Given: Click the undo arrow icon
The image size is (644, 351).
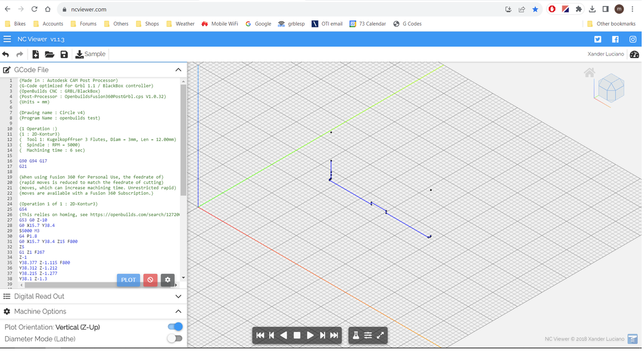Looking at the screenshot, I should tap(6, 54).
